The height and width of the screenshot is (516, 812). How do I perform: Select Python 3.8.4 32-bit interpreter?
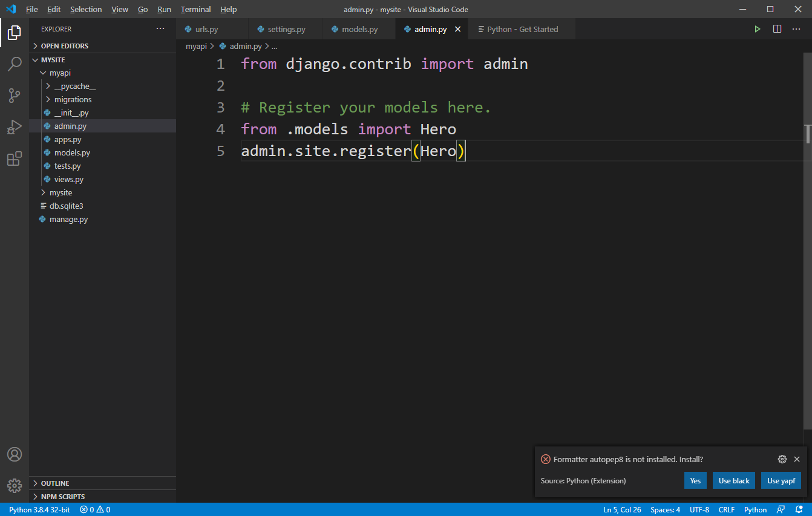(x=39, y=509)
